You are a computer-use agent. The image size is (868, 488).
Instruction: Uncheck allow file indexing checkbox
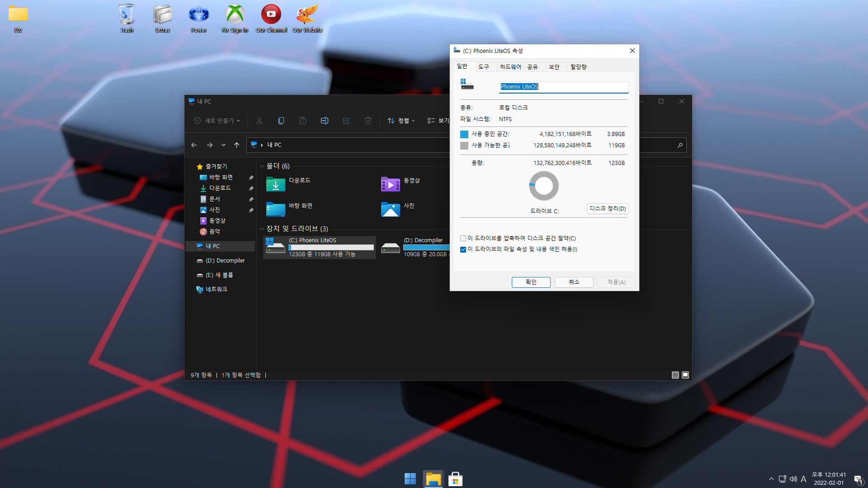pyautogui.click(x=463, y=249)
